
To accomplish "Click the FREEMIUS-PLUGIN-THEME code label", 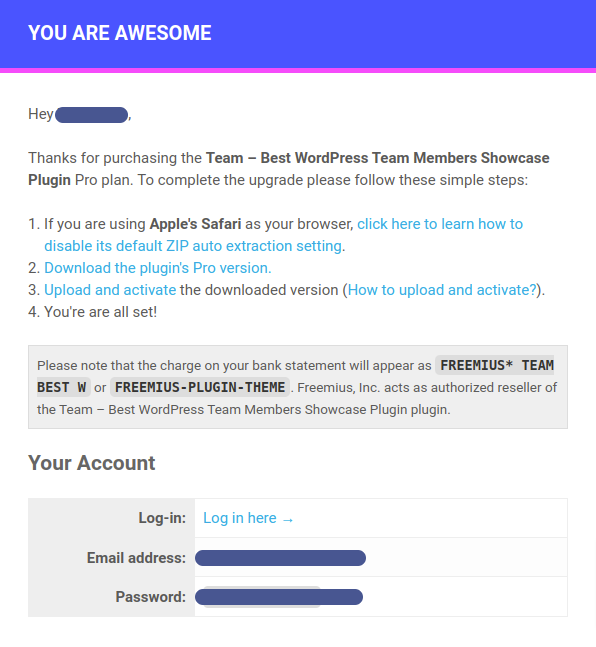I will (x=200, y=387).
